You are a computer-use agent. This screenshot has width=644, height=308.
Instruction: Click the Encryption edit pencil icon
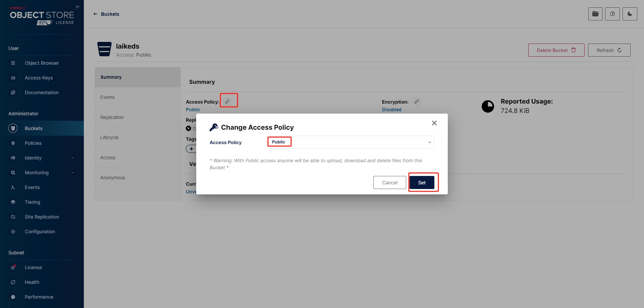tap(416, 102)
